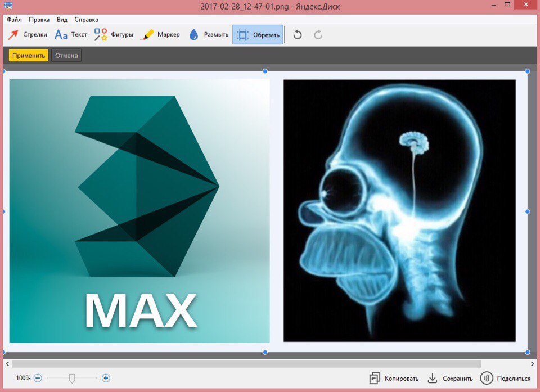Click the undo arrow icon

click(298, 35)
